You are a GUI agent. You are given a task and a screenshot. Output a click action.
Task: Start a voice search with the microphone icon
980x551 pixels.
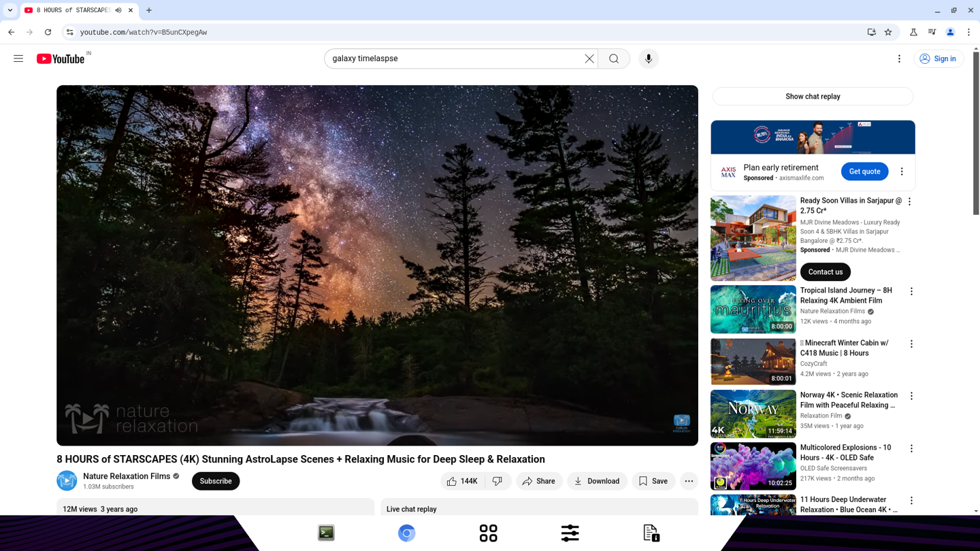pyautogui.click(x=648, y=59)
